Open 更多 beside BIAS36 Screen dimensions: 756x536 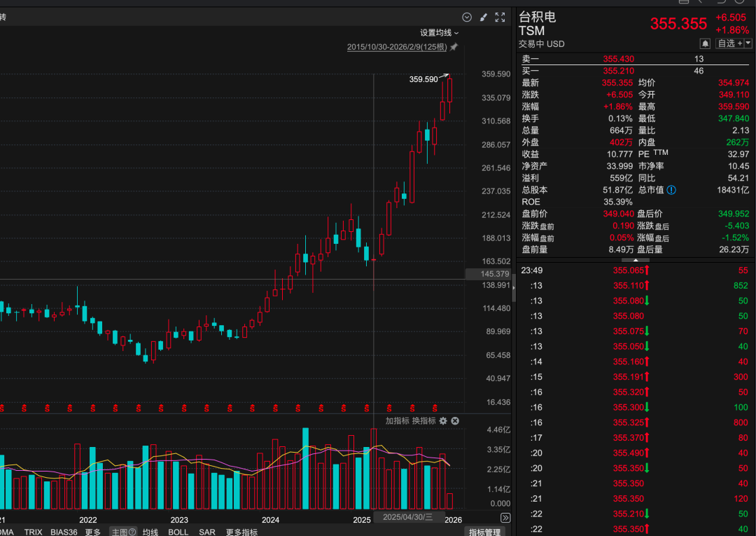click(x=93, y=532)
